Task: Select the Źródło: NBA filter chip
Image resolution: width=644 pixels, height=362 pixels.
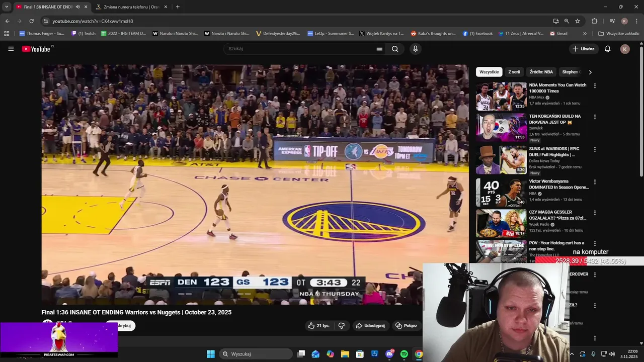Action: (541, 72)
